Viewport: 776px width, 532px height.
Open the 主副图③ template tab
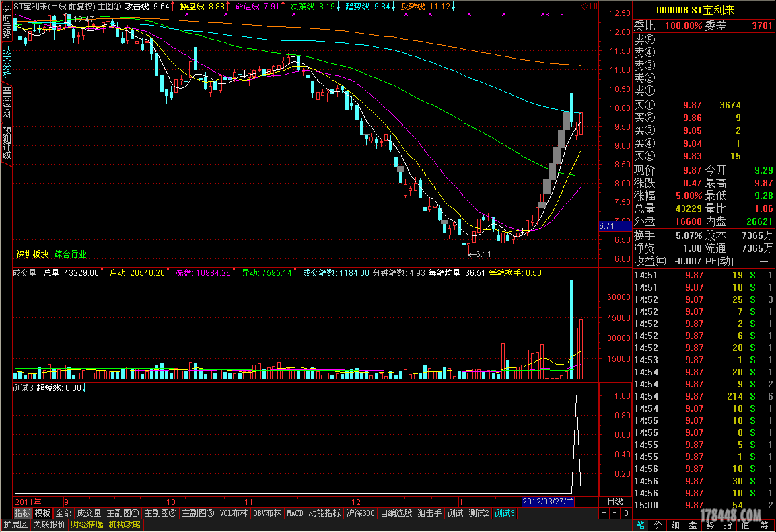[198, 513]
